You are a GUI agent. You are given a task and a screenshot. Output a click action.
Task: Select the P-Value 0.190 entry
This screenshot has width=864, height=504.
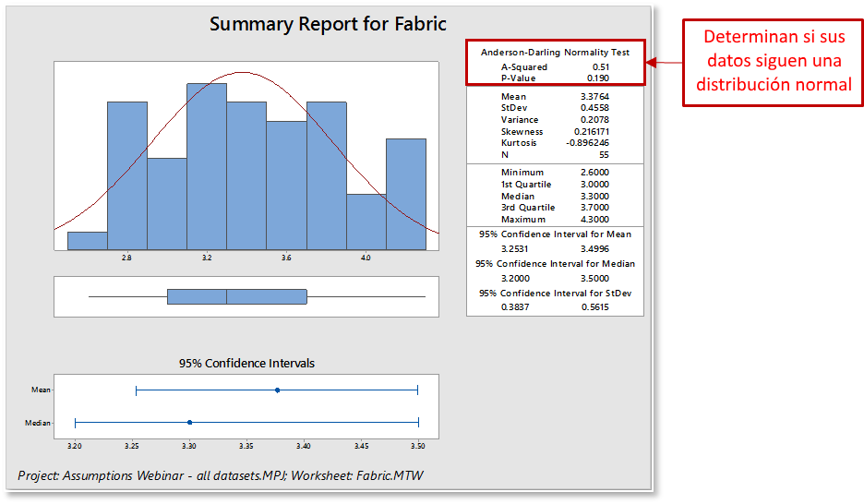coord(555,78)
